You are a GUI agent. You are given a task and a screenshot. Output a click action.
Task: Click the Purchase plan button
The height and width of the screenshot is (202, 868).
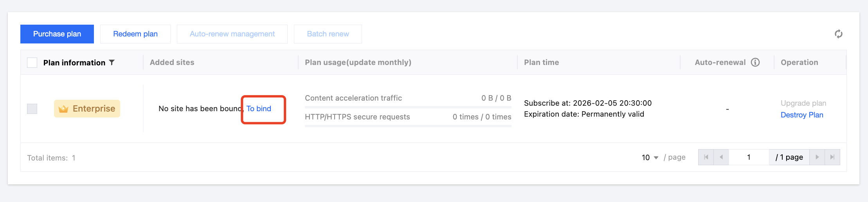tap(57, 34)
